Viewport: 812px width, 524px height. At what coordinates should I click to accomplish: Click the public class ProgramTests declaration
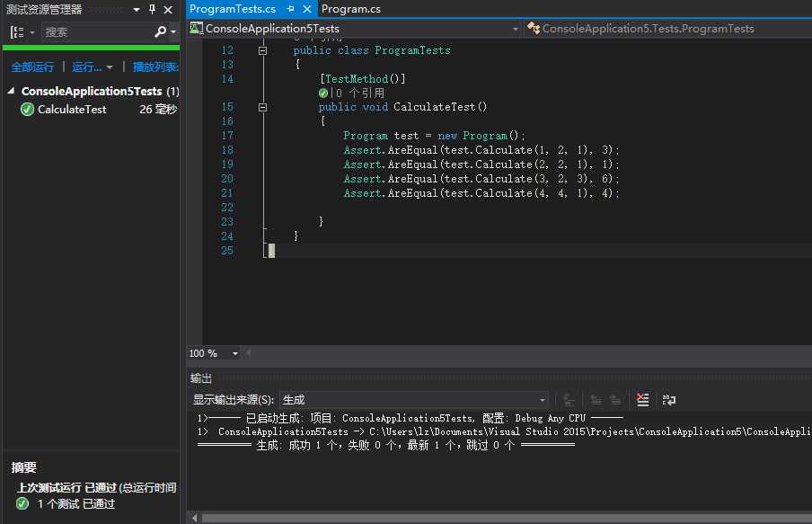[x=372, y=51]
